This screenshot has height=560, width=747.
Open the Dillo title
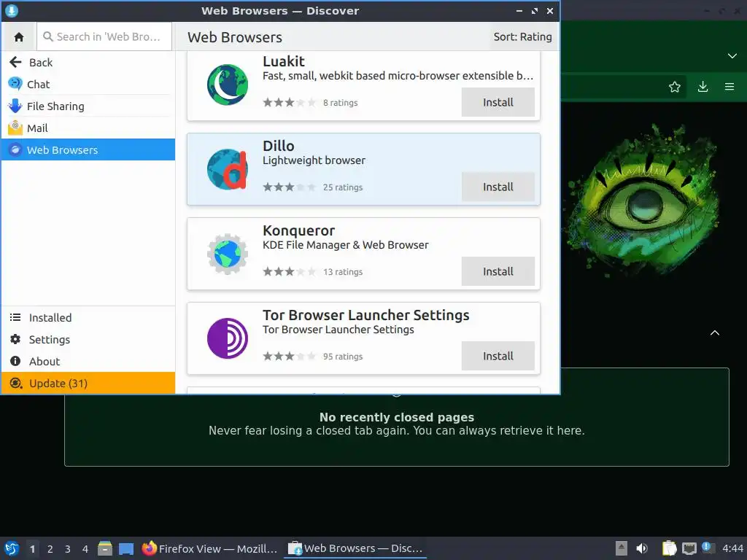tap(278, 146)
